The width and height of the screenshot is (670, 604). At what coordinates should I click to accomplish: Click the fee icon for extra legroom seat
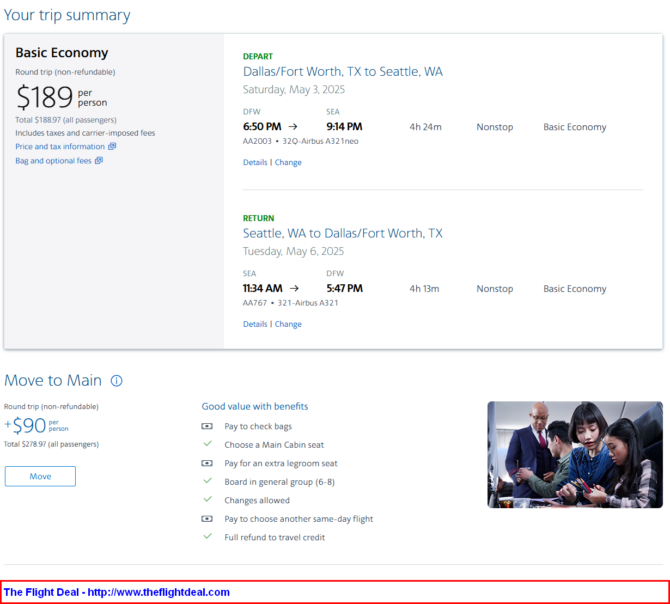[207, 463]
